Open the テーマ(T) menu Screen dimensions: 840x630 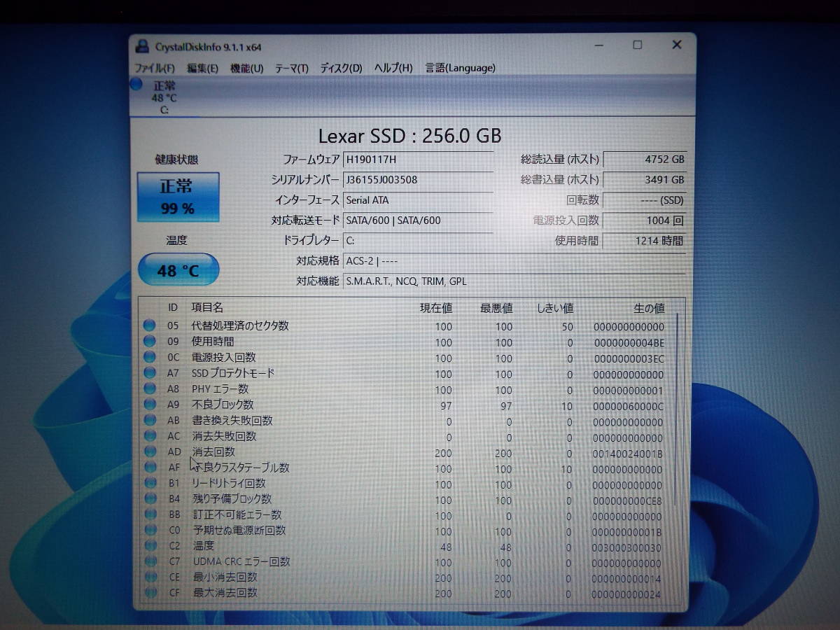point(291,68)
